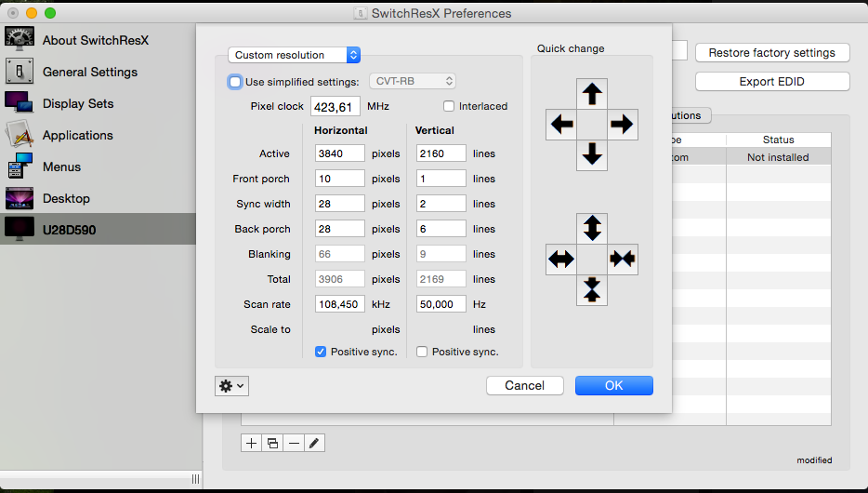
Task: Click the Pixel clock input field
Action: [335, 106]
